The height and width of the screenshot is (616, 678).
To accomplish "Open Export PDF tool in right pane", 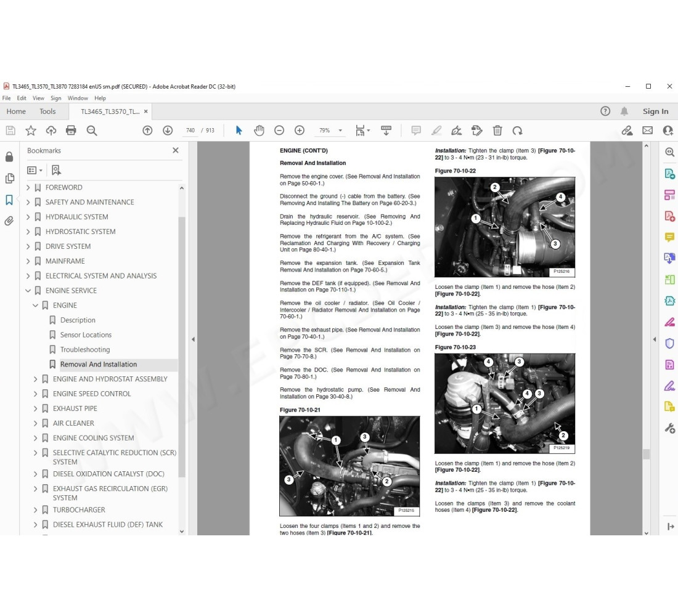I will (669, 174).
